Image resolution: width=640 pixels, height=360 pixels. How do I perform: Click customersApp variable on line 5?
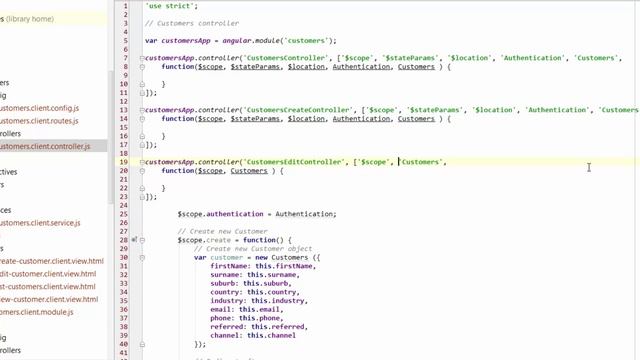coord(186,41)
